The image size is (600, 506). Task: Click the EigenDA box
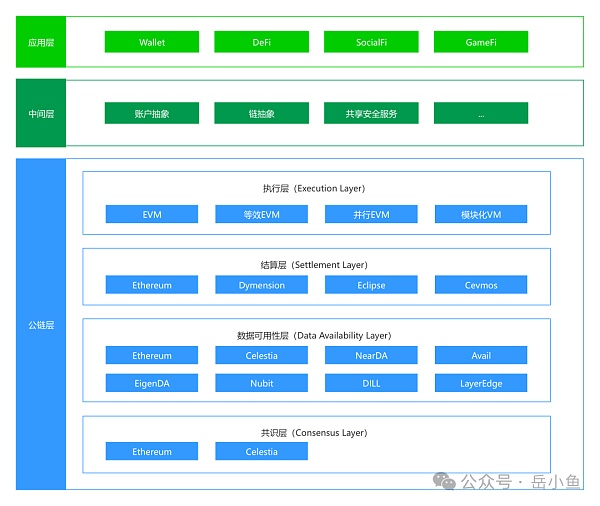point(152,383)
